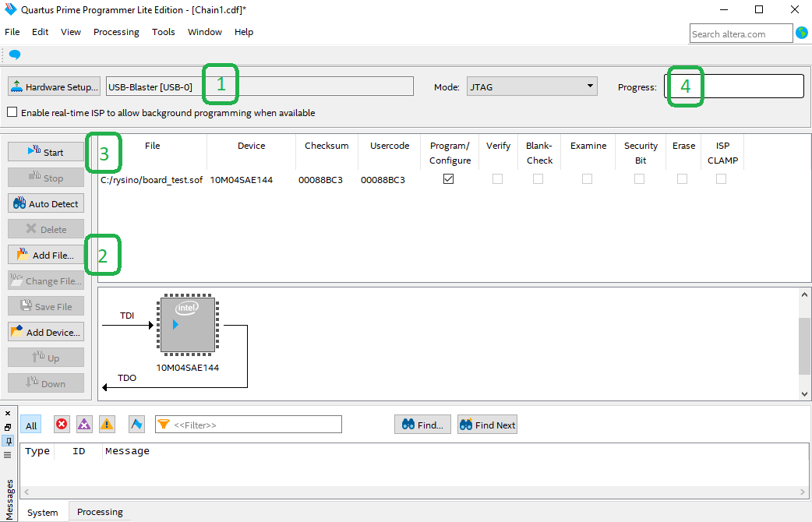Screen dimensions: 812x522
Task: Pin the Messages panel
Action: pyautogui.click(x=8, y=441)
